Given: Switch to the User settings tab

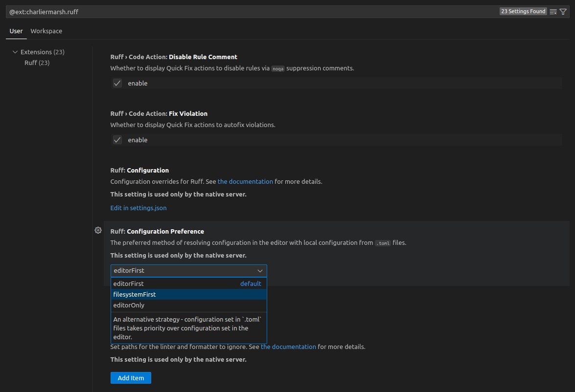Looking at the screenshot, I should (x=16, y=31).
